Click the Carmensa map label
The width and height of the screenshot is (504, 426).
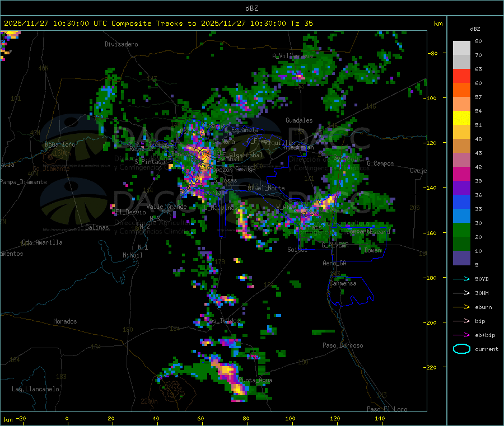coord(343,283)
